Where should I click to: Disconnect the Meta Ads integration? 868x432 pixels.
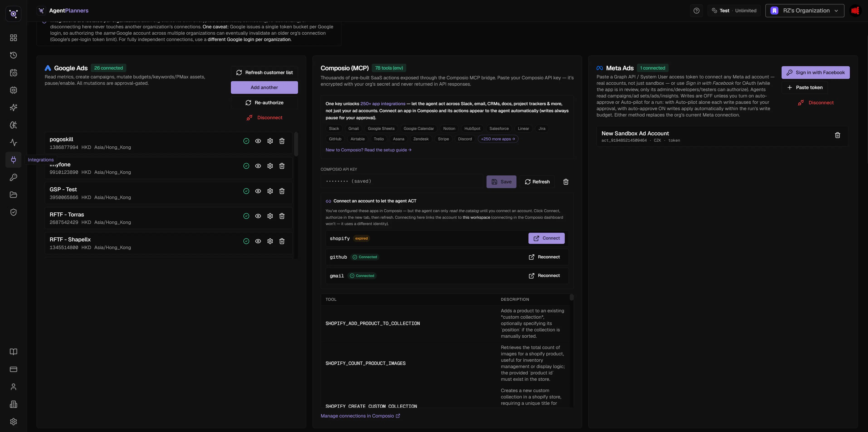(816, 103)
